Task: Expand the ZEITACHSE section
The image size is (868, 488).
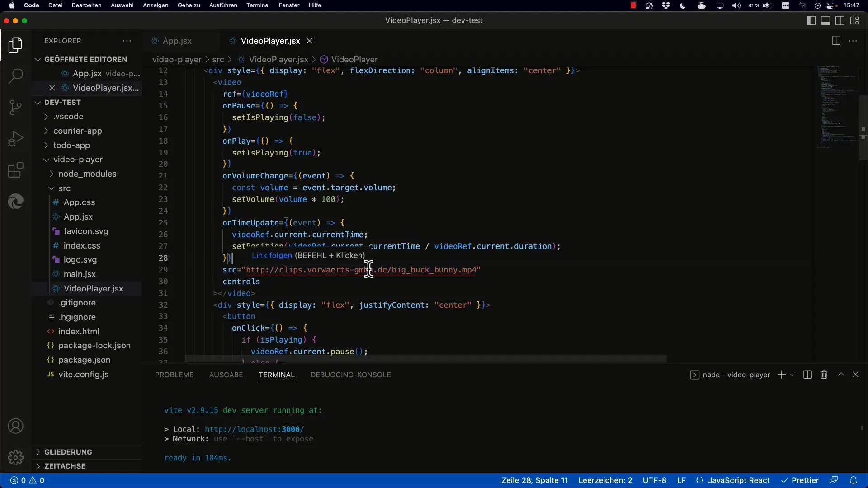Action: coord(65,466)
